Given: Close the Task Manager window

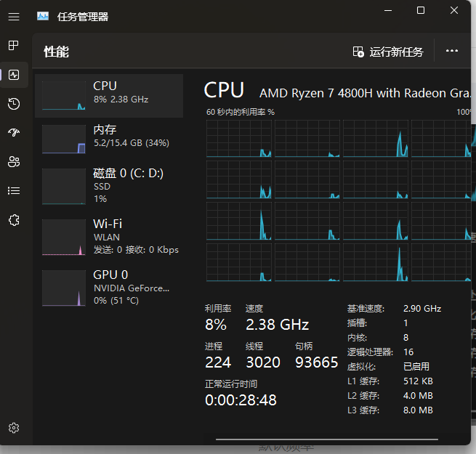Looking at the screenshot, I should (x=454, y=10).
